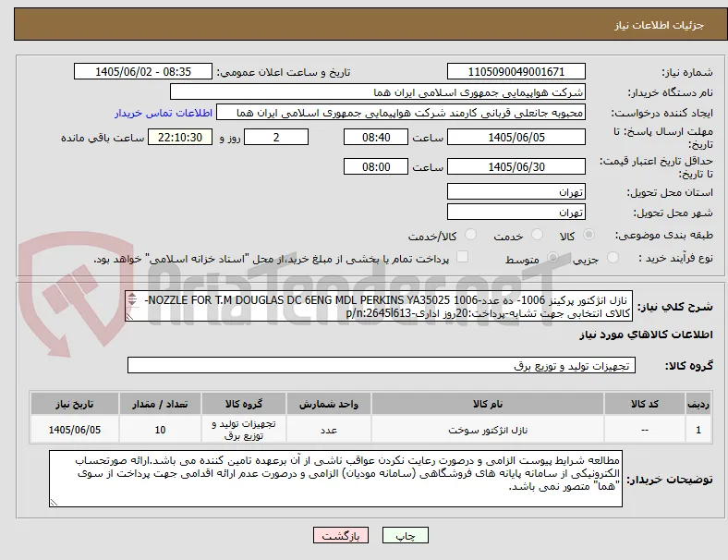Toggle the اسناد خزانه اسلامی payment checkbox

pyautogui.click(x=462, y=257)
